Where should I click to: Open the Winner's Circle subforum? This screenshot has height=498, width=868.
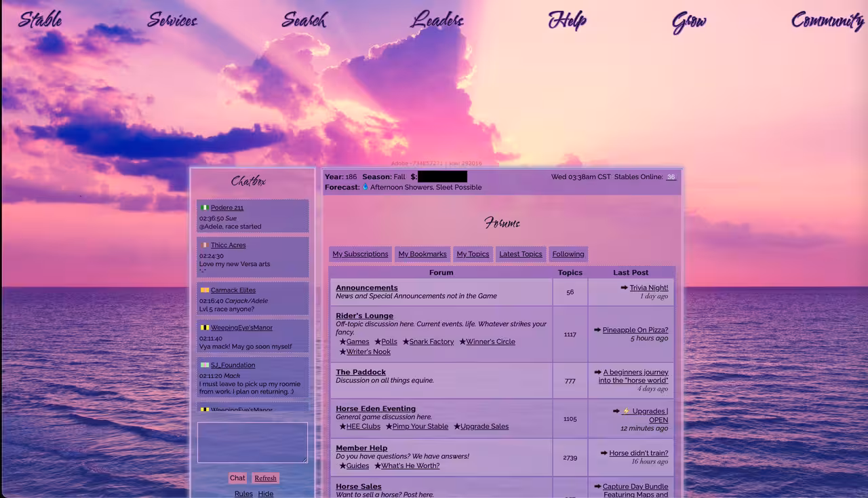pos(490,341)
